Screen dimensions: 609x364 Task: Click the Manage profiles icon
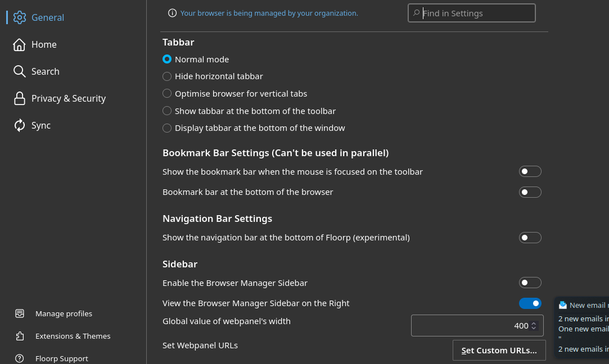click(x=20, y=313)
